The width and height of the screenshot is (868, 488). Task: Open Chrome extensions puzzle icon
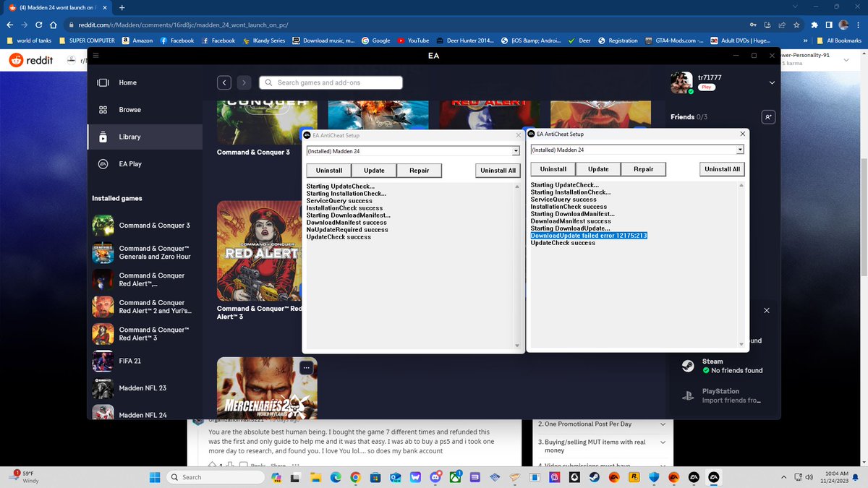click(x=814, y=25)
